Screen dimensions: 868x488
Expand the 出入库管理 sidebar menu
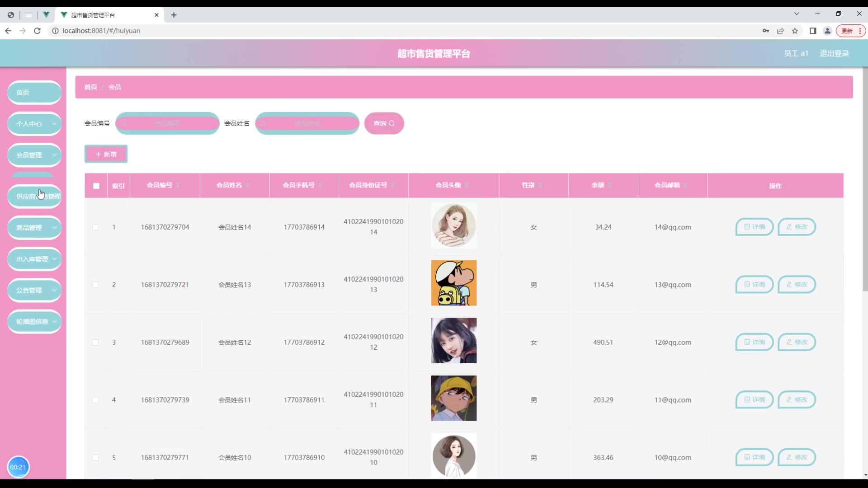tap(34, 259)
